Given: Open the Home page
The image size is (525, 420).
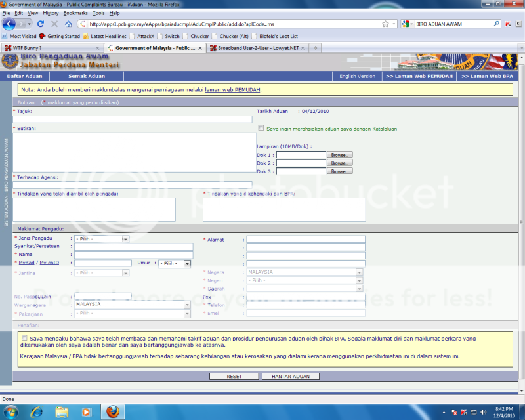Looking at the screenshot, I should click(68, 24).
